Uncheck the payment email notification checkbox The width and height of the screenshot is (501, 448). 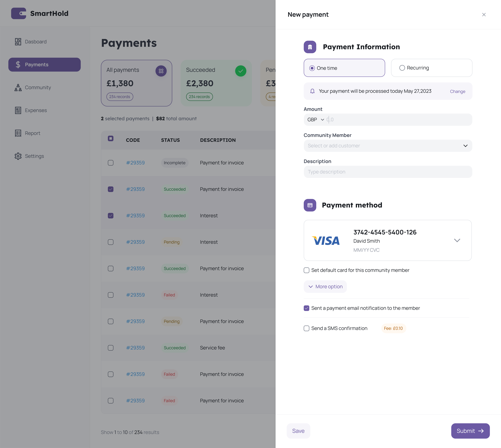click(307, 308)
